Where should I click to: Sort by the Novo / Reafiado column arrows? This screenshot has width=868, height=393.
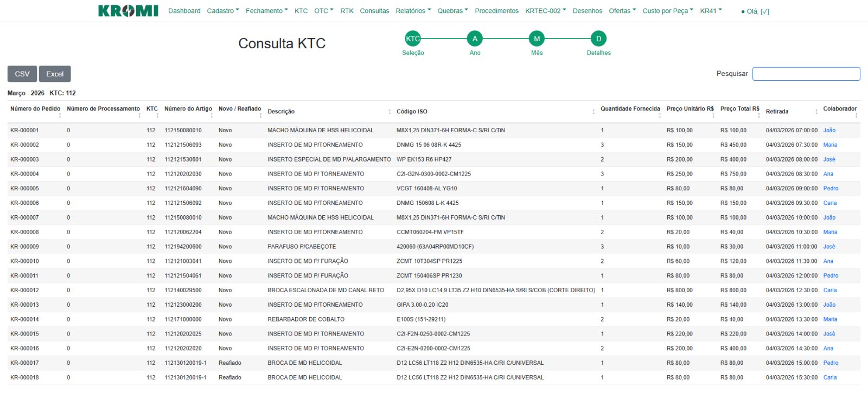point(260,115)
